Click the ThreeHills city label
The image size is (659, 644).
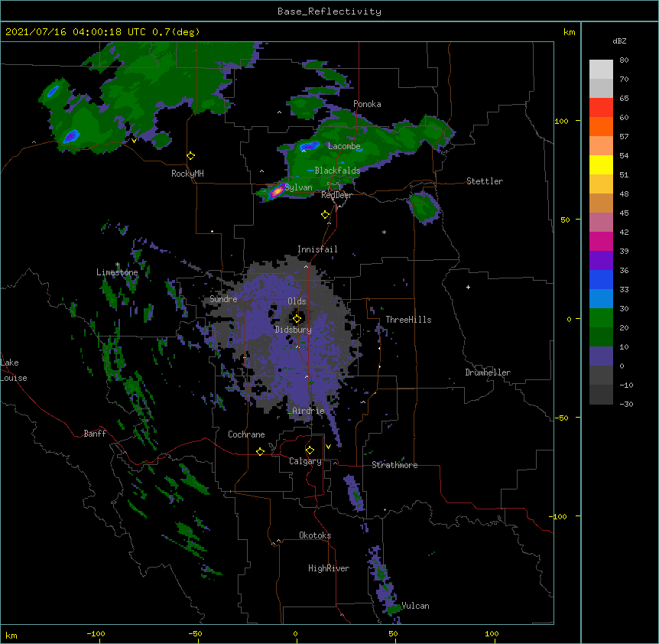(408, 320)
